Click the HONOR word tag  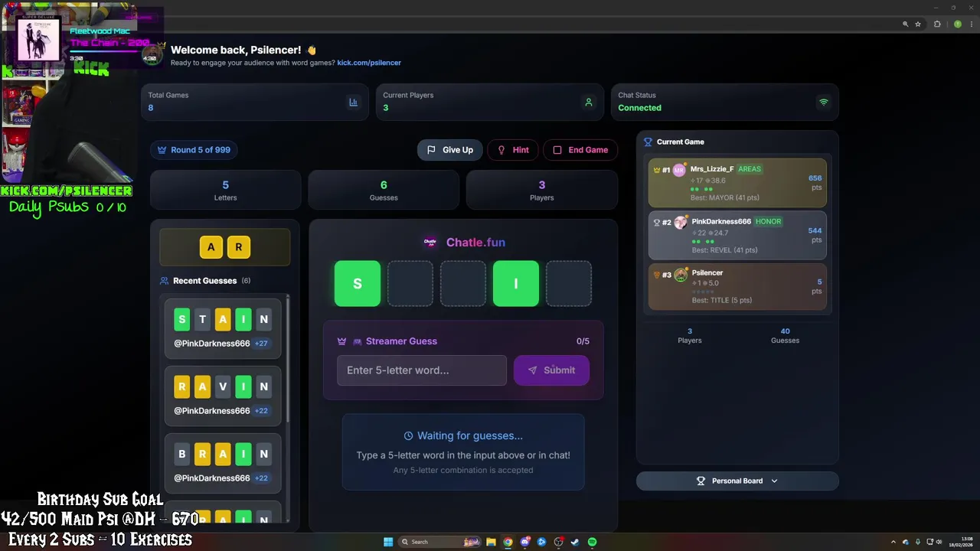[x=768, y=221]
